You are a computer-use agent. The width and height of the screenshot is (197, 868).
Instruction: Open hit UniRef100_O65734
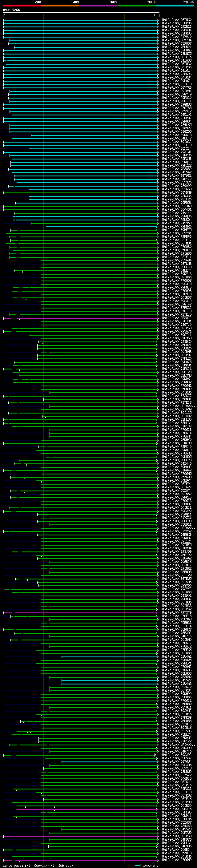click(177, 40)
